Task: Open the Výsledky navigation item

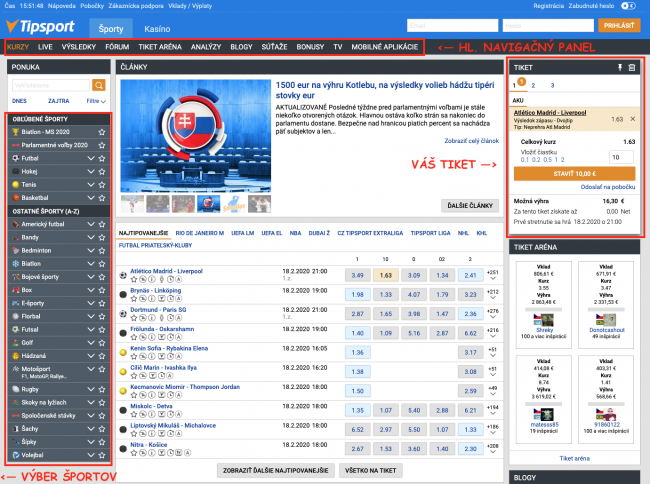Action: click(76, 46)
